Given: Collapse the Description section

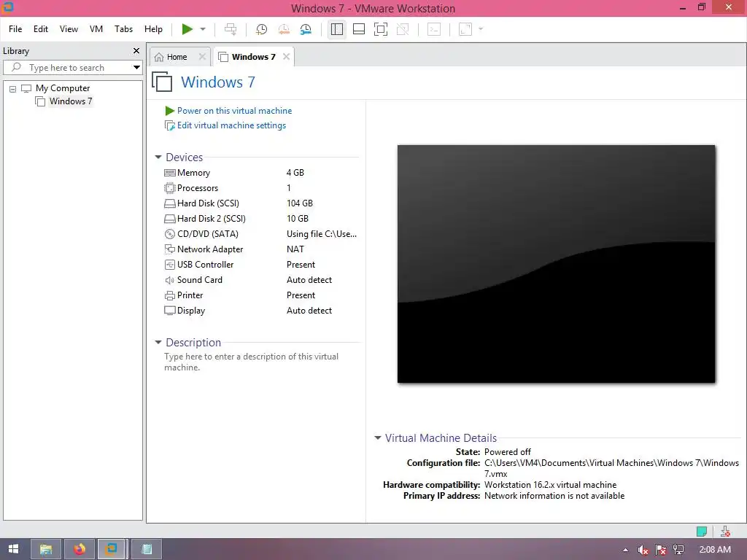Looking at the screenshot, I should point(158,343).
